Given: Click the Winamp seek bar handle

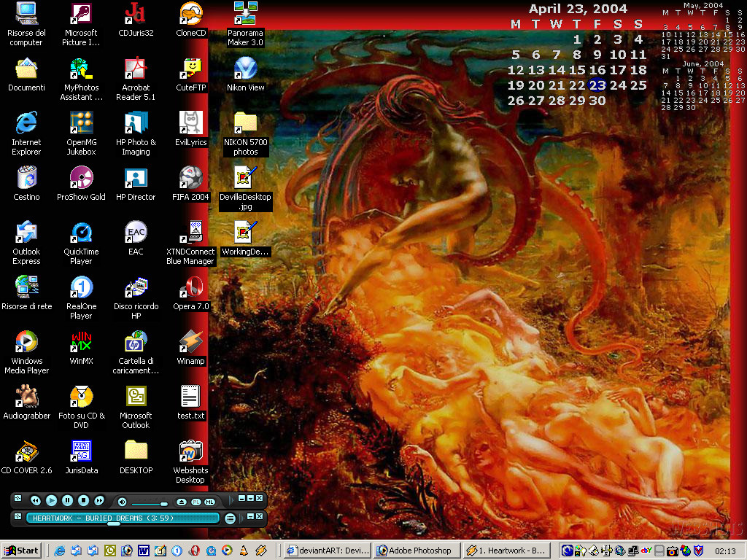Looking at the screenshot, I should [113, 524].
